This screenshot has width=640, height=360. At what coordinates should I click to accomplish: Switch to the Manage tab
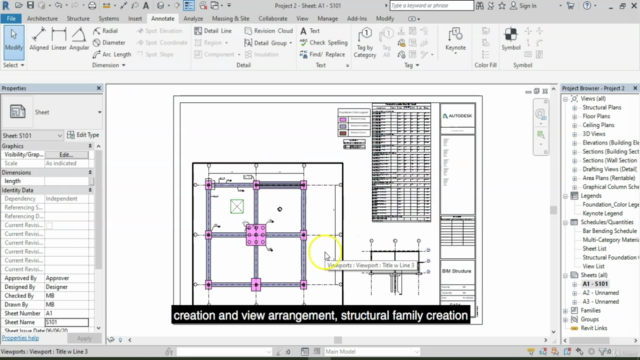point(327,18)
